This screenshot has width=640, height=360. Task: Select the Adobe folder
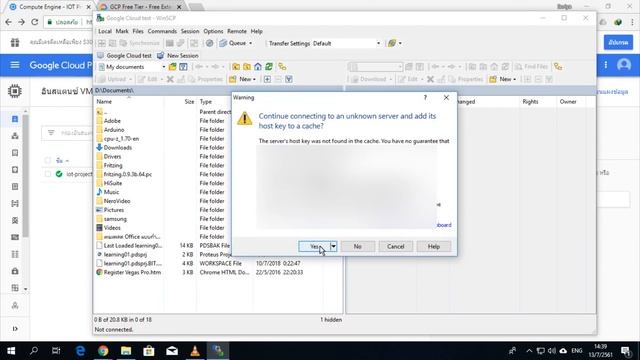coord(112,121)
